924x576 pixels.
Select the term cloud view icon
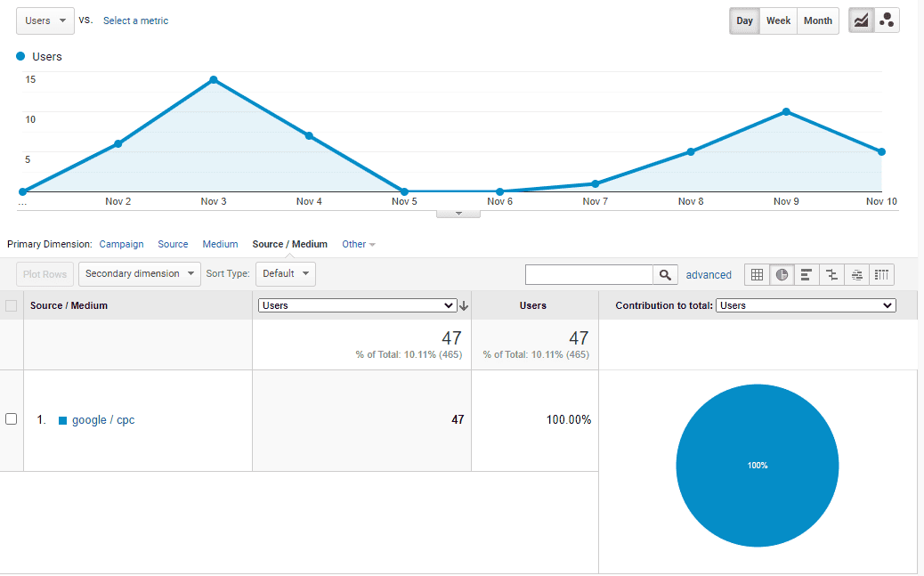click(x=856, y=275)
